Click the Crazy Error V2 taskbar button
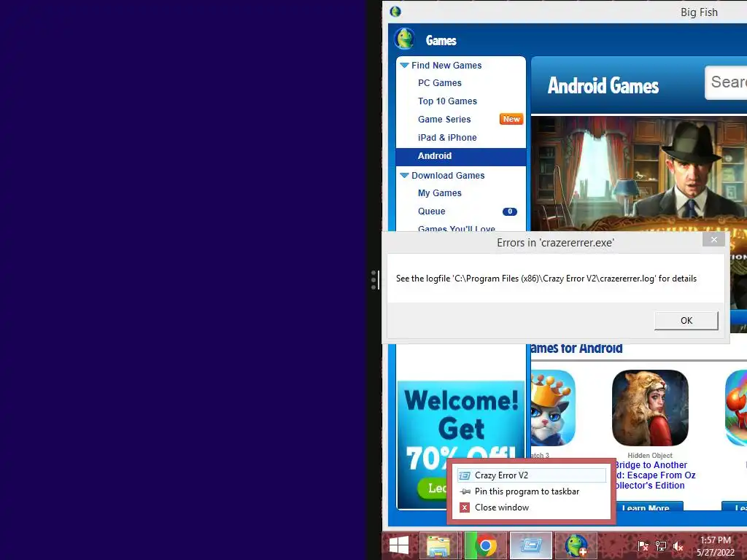 tap(531, 545)
